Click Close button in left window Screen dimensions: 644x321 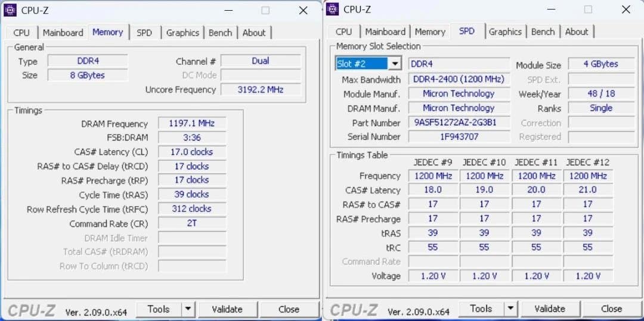pyautogui.click(x=289, y=310)
